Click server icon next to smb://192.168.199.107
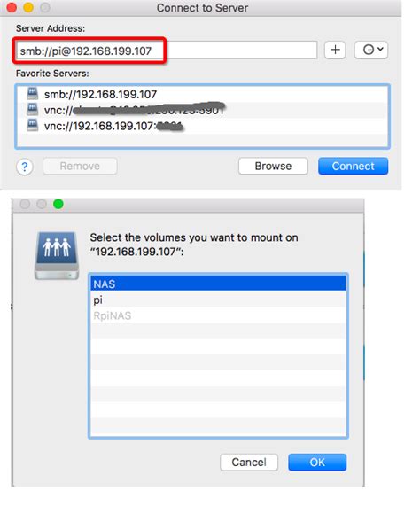Viewport: 420px width, 506px height. tap(32, 93)
